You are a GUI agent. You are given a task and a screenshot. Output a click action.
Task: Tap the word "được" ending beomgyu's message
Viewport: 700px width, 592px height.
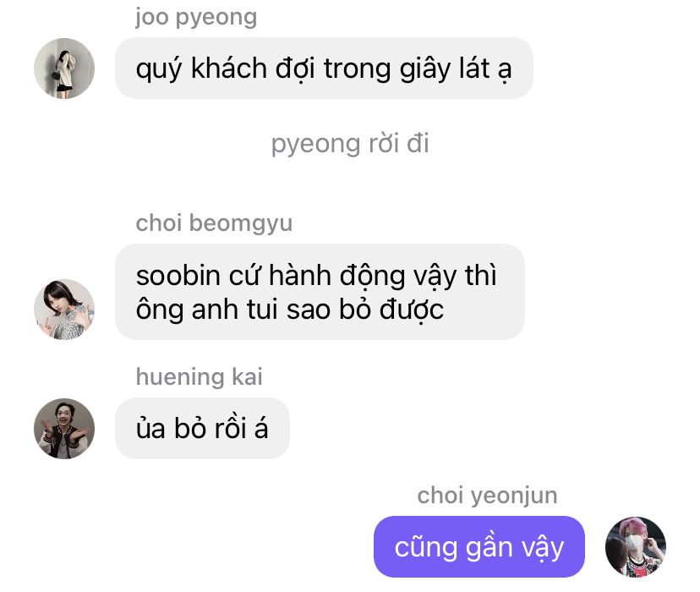(411, 310)
